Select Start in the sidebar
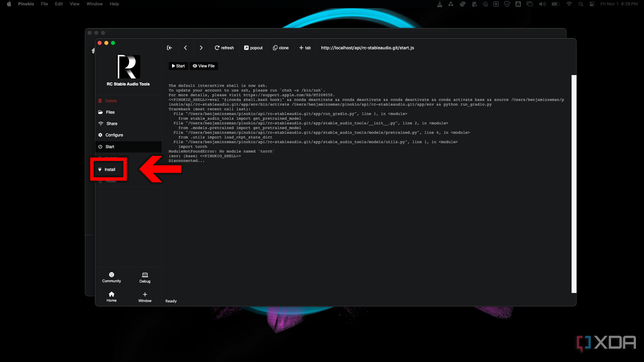This screenshot has width=644, height=362. tap(128, 147)
